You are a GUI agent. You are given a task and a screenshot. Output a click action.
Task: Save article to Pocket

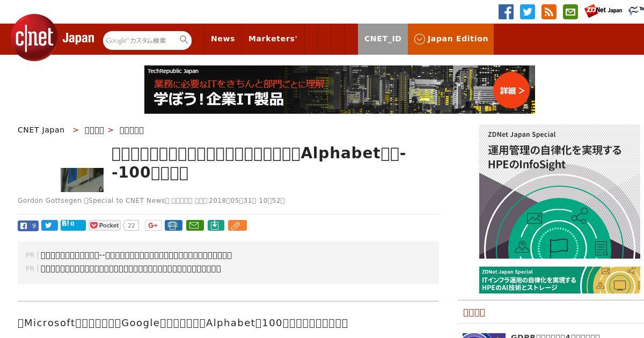coord(105,225)
